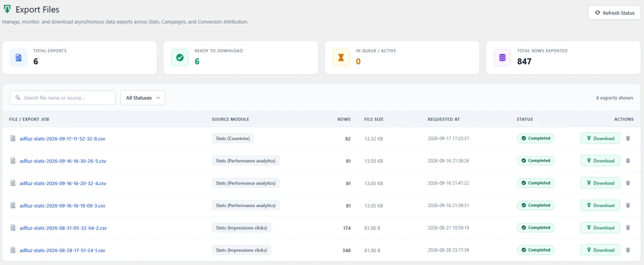Image resolution: width=644 pixels, height=265 pixels.
Task: Click file icon beside adfuz-stats-2026-09-16-16-20-32-4.csv
Action: (13, 183)
